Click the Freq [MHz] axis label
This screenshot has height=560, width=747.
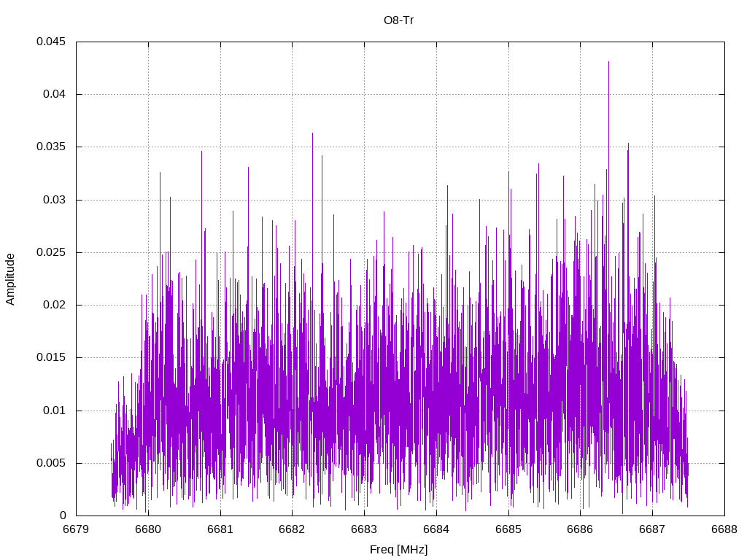(399, 550)
